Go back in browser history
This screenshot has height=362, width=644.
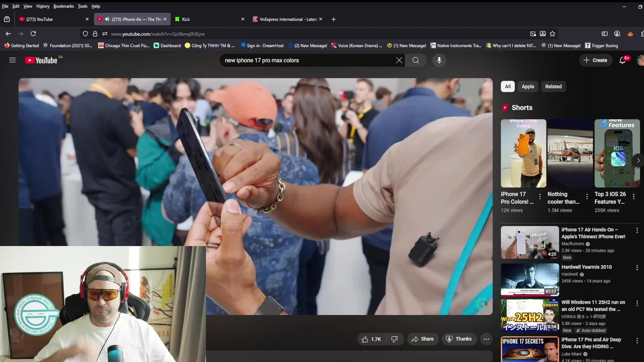point(8,34)
